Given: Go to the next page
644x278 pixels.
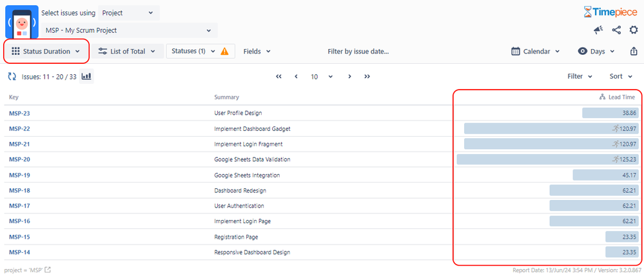Looking at the screenshot, I should tap(349, 77).
